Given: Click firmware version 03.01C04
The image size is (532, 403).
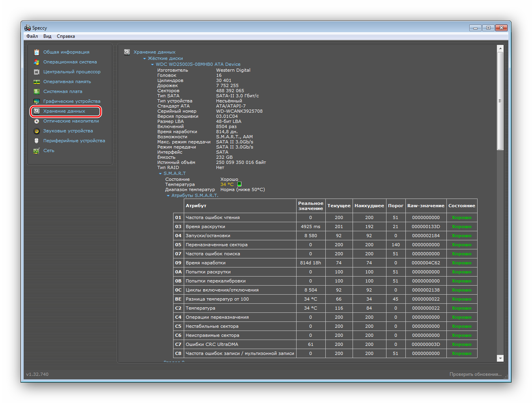Looking at the screenshot, I should tap(227, 116).
